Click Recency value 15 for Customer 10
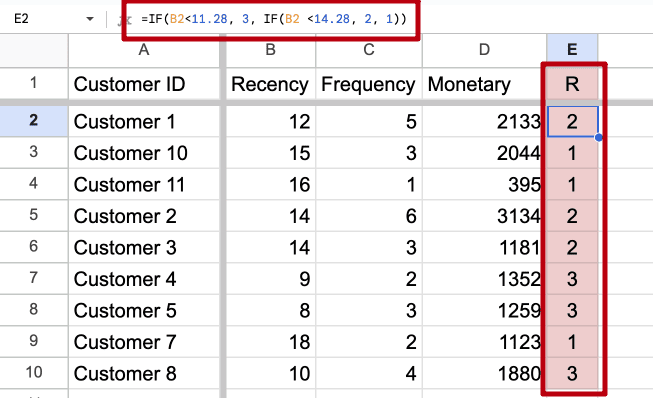This screenshot has height=398, width=653. (271, 153)
